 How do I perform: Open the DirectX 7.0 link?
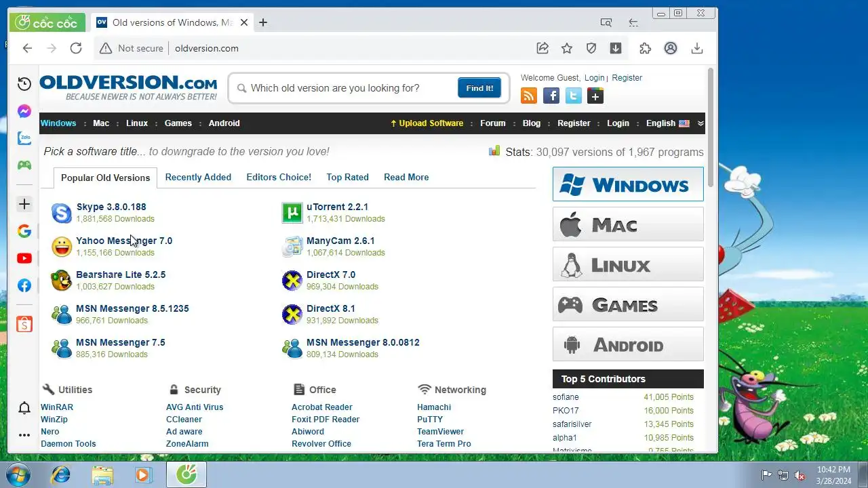331,274
